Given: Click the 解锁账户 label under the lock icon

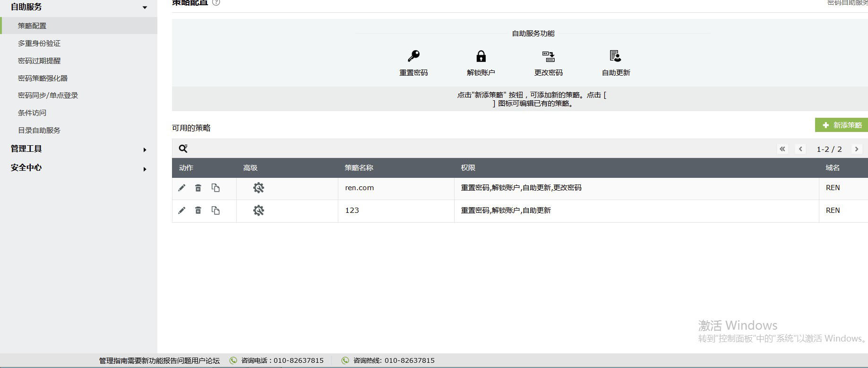Looking at the screenshot, I should pyautogui.click(x=481, y=72).
